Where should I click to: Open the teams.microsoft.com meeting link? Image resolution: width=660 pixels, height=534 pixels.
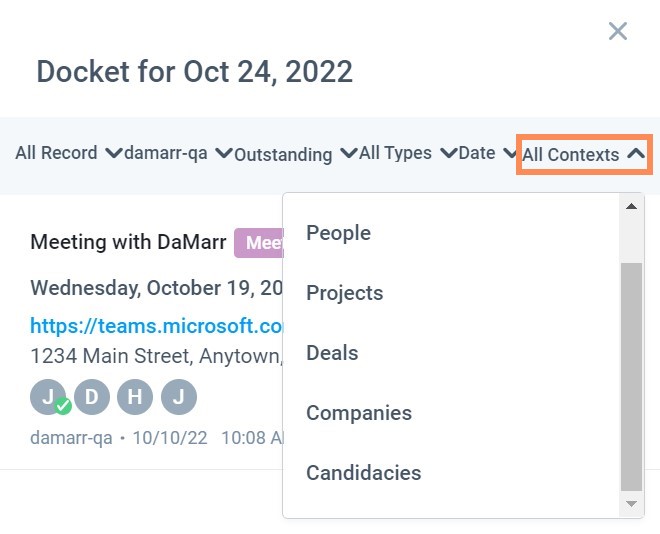click(157, 326)
